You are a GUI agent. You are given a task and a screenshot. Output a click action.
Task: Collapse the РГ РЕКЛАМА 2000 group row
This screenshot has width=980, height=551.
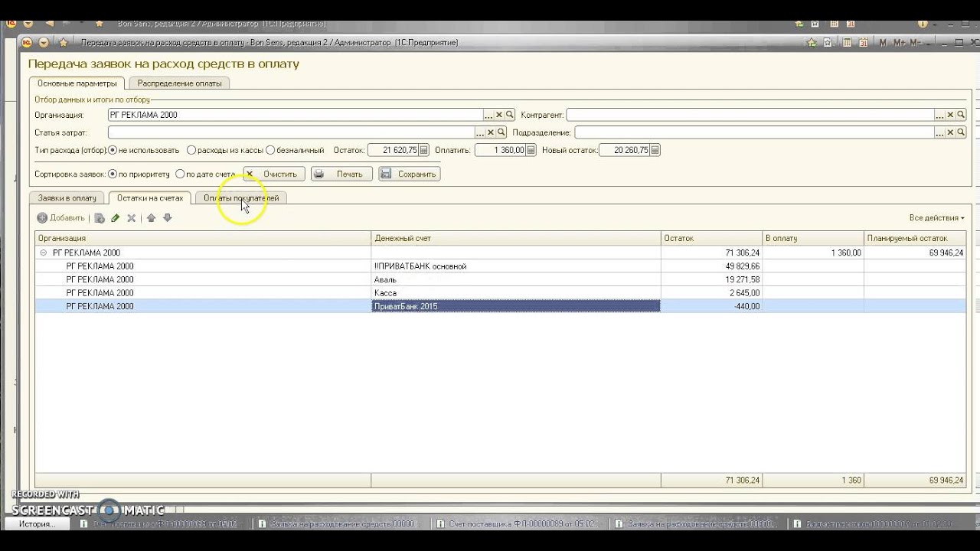43,253
